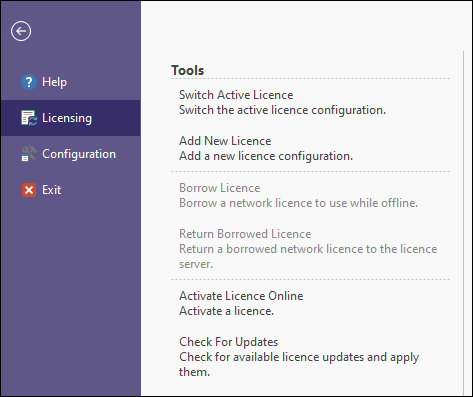Image resolution: width=473 pixels, height=397 pixels.
Task: Choose Exit from the sidebar
Action: tap(71, 190)
